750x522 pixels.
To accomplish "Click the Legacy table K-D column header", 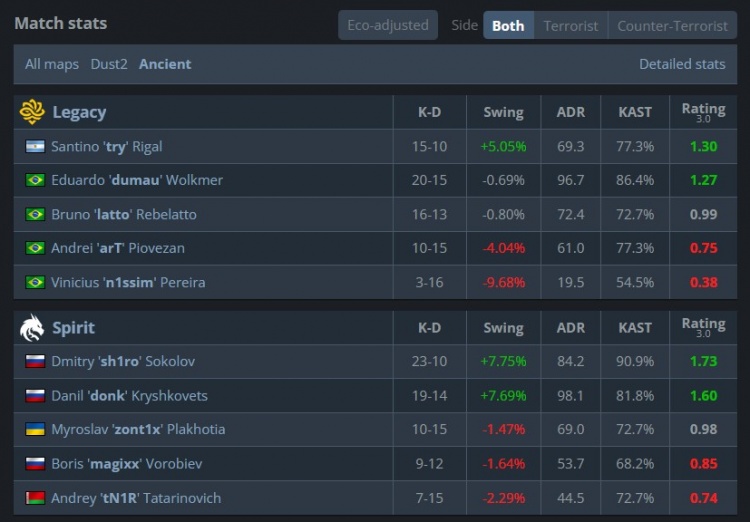I will [429, 112].
